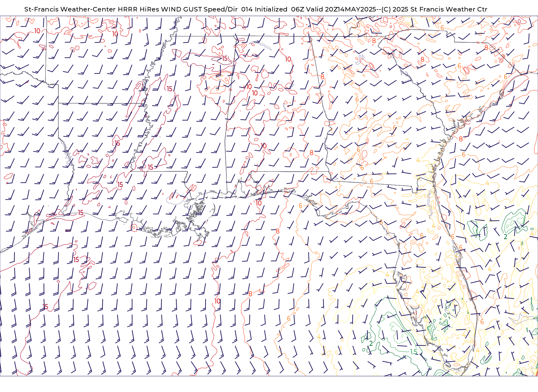Image resolution: width=538 pixels, height=392 pixels.
Task: Click the "(C) 2025 St Francis Weather Ctr" text
Action: 434,9
